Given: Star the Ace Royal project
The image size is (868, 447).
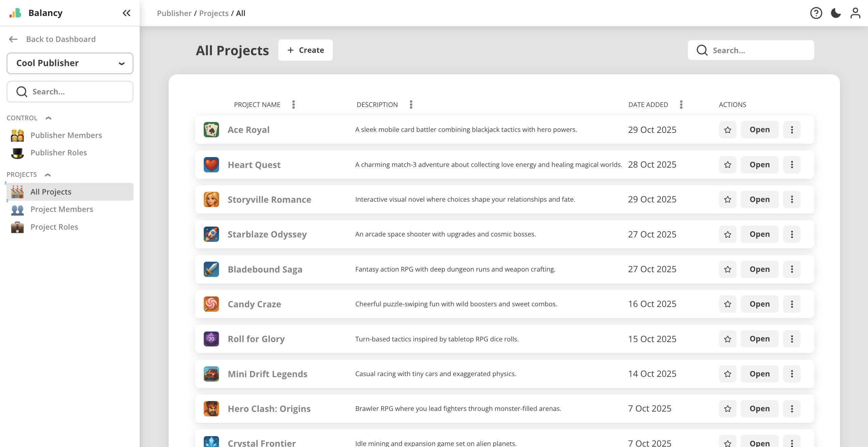Looking at the screenshot, I should [x=727, y=129].
